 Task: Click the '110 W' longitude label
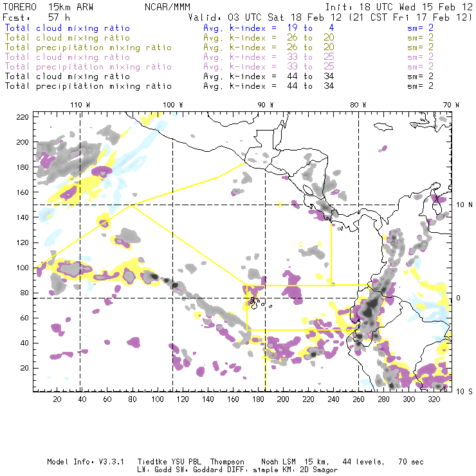pyautogui.click(x=80, y=105)
